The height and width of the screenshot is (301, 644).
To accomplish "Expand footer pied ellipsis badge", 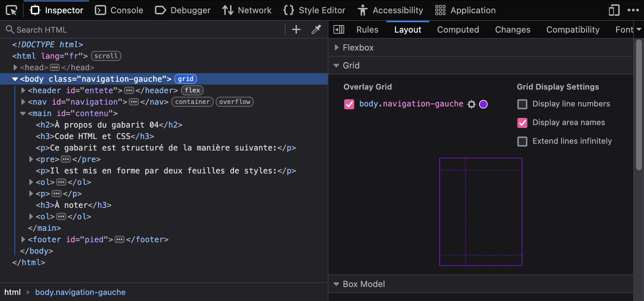I will [119, 239].
